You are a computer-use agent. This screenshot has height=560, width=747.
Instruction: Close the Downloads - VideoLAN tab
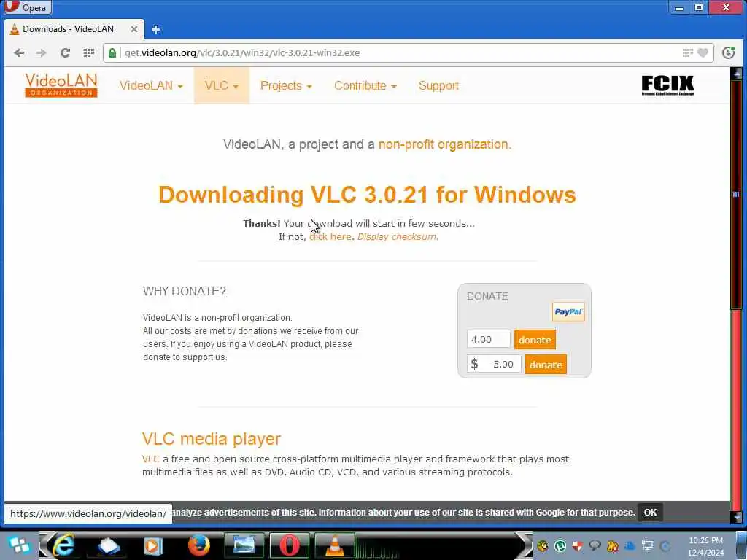pos(134,29)
